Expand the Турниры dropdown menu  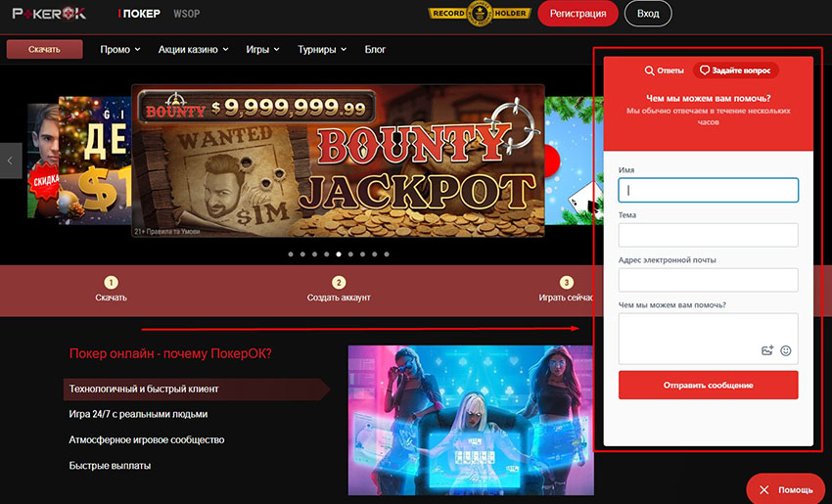coord(322,49)
